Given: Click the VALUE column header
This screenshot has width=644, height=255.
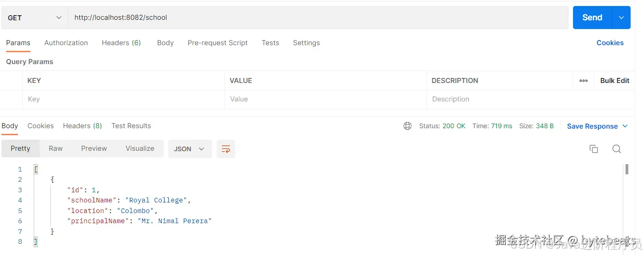Looking at the screenshot, I should pyautogui.click(x=241, y=81).
